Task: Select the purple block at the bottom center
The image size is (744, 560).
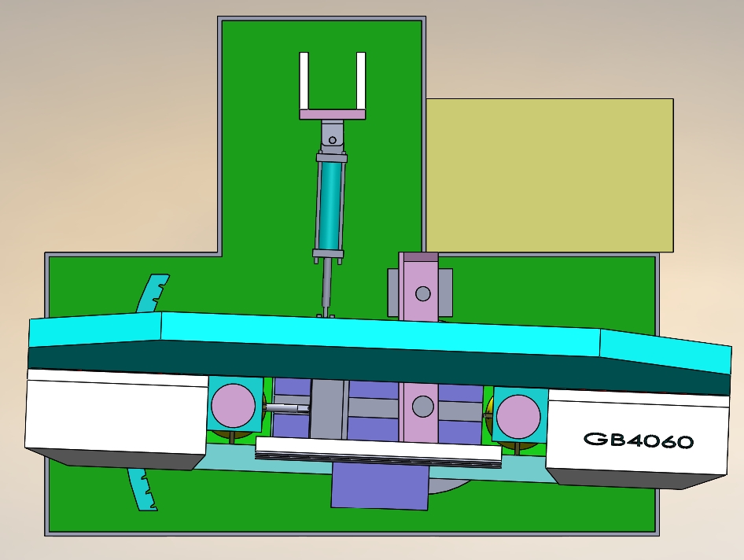Action: pos(379,485)
